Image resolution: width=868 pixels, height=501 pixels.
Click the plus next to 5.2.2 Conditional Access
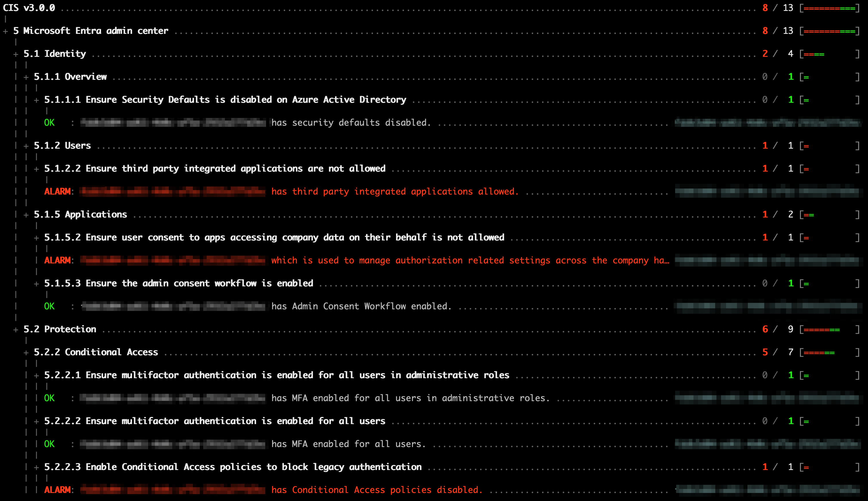pyautogui.click(x=26, y=353)
